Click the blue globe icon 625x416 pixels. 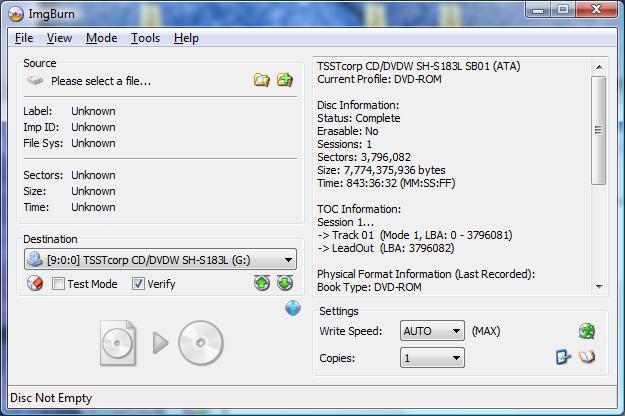pyautogui.click(x=293, y=309)
